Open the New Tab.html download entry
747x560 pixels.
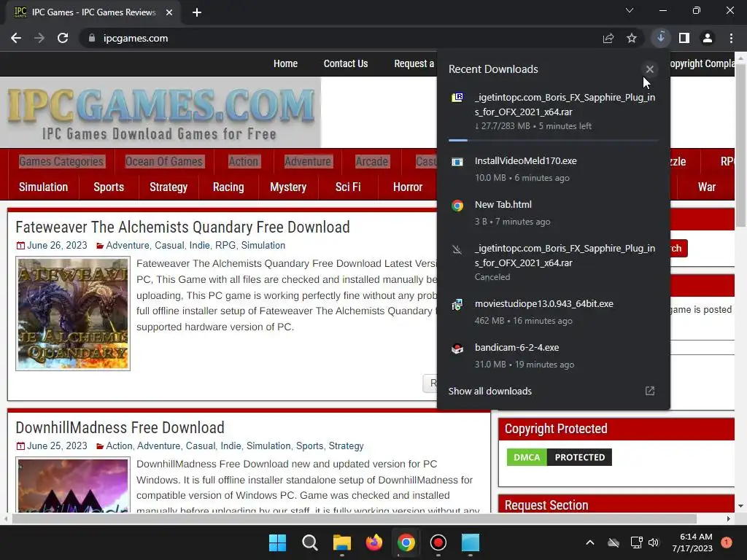553,213
